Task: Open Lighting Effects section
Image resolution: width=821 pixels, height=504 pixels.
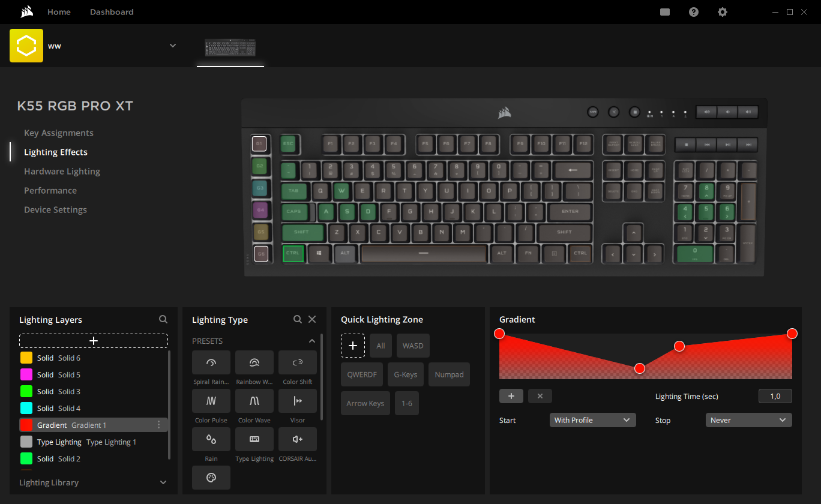Action: tap(56, 152)
